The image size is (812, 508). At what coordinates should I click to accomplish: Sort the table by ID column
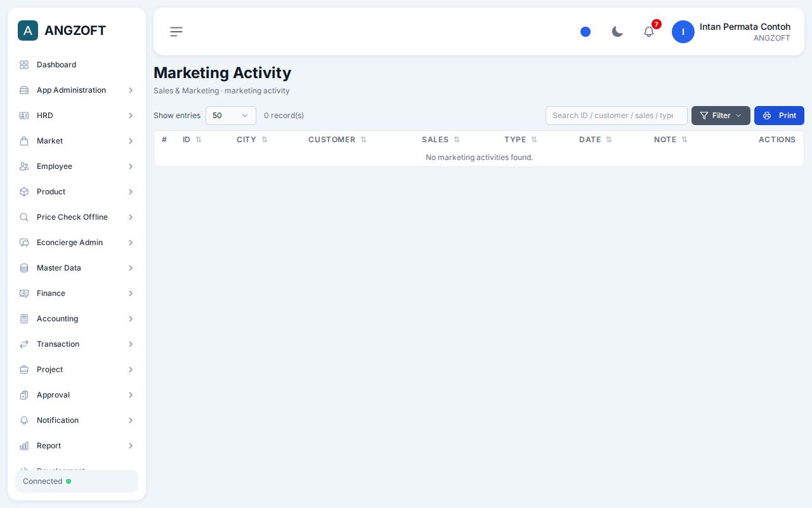pos(192,140)
